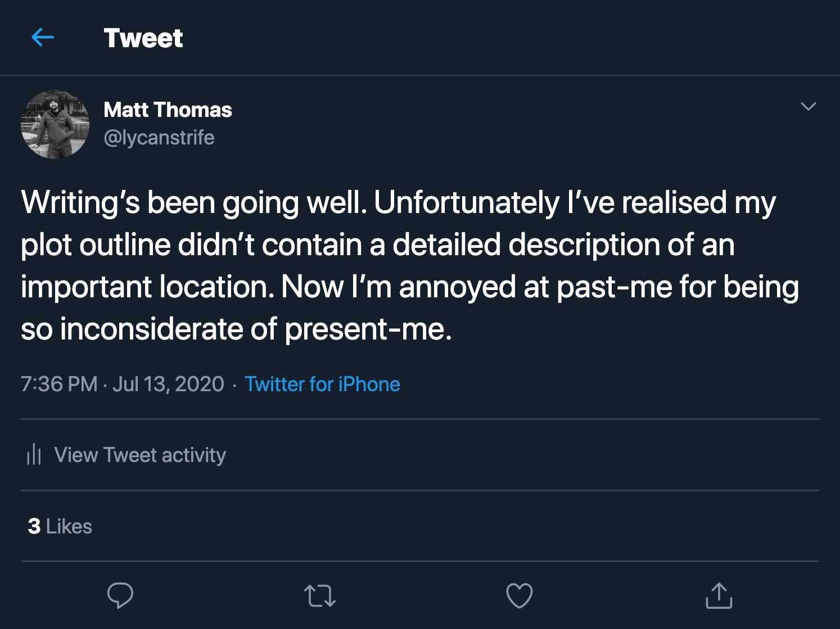Share the tweet via share icon
The image size is (840, 629).
point(719,595)
